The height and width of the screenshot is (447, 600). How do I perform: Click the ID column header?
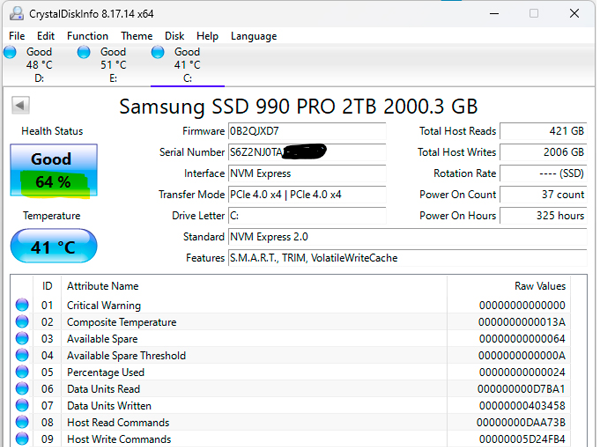click(x=47, y=286)
